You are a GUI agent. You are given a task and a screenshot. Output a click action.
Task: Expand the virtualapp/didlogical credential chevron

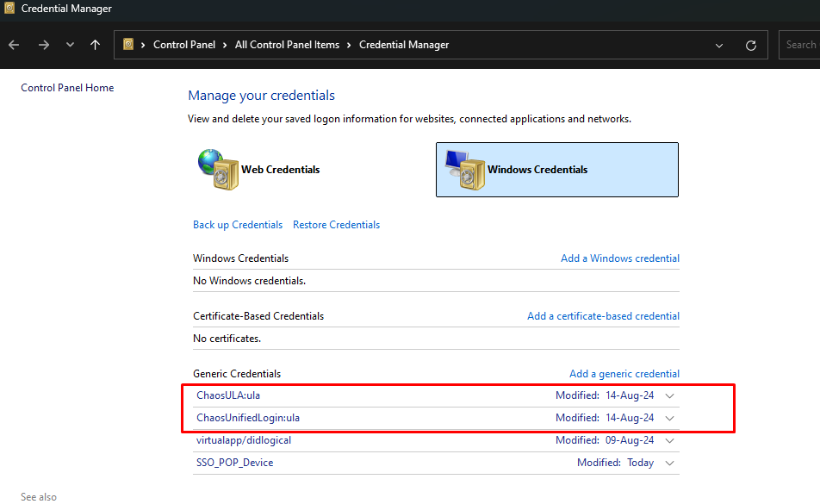(670, 440)
